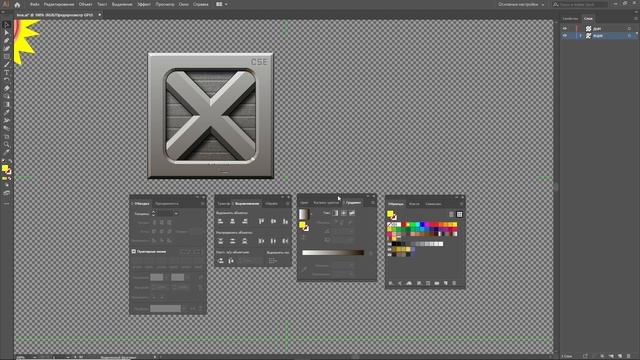Choose Radial gradient type
The width and height of the screenshot is (640, 360).
point(344,213)
